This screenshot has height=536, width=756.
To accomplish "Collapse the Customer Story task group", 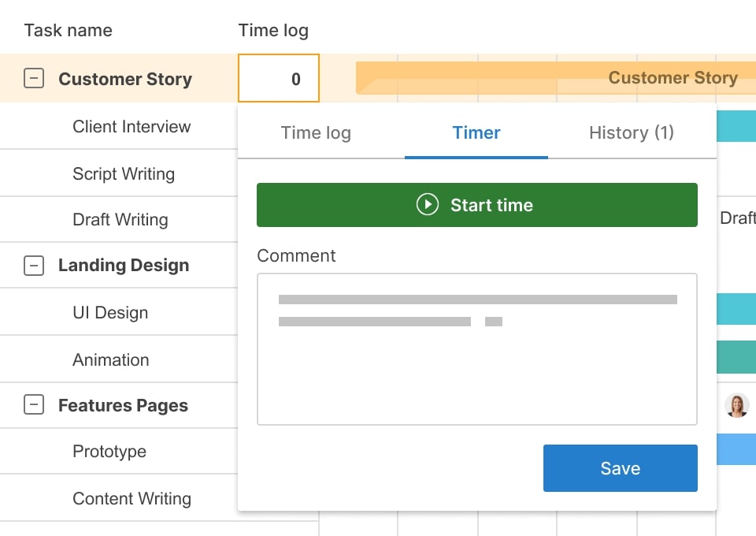I will tap(34, 79).
